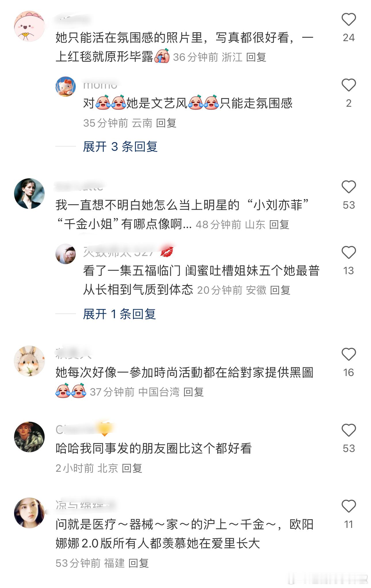This screenshot has height=588, width=371.
Task: Like the 朋友圈 comment from 北京
Action: (x=349, y=430)
